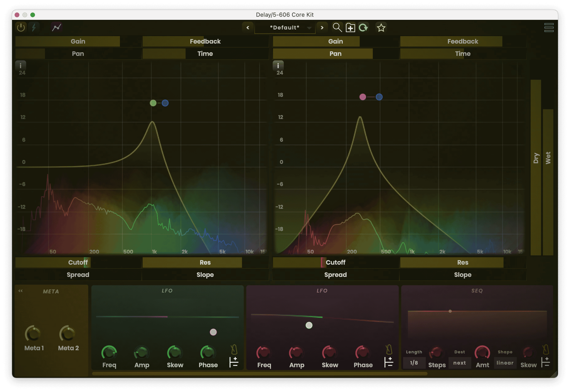570x392 pixels.
Task: Click red LFO add-target icon
Action: [389, 362]
